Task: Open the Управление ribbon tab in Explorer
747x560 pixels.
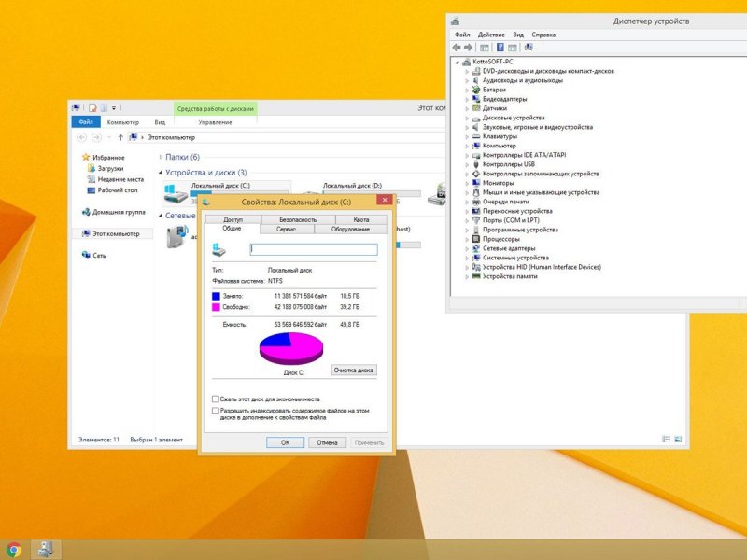Action: click(216, 122)
